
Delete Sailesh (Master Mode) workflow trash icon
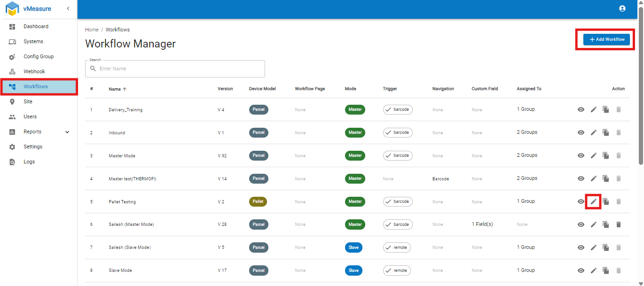point(619,224)
